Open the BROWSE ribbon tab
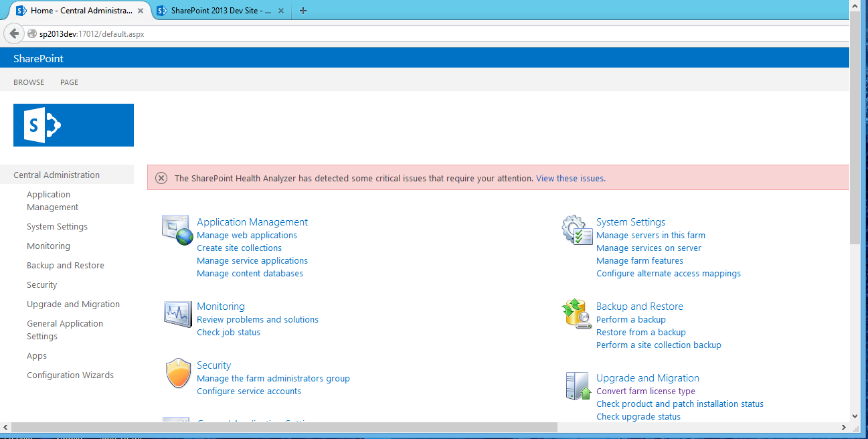Viewport: 868px width, 439px height. click(x=29, y=82)
